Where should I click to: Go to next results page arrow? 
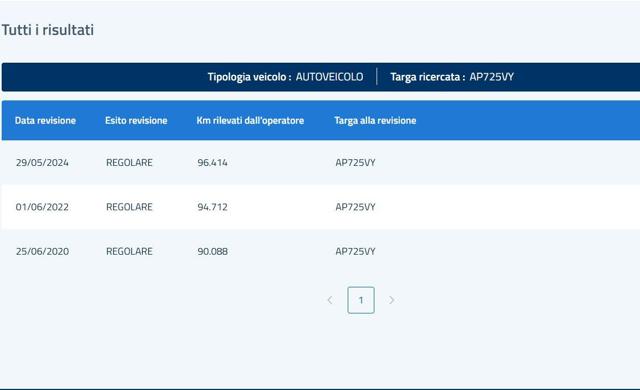click(x=391, y=300)
